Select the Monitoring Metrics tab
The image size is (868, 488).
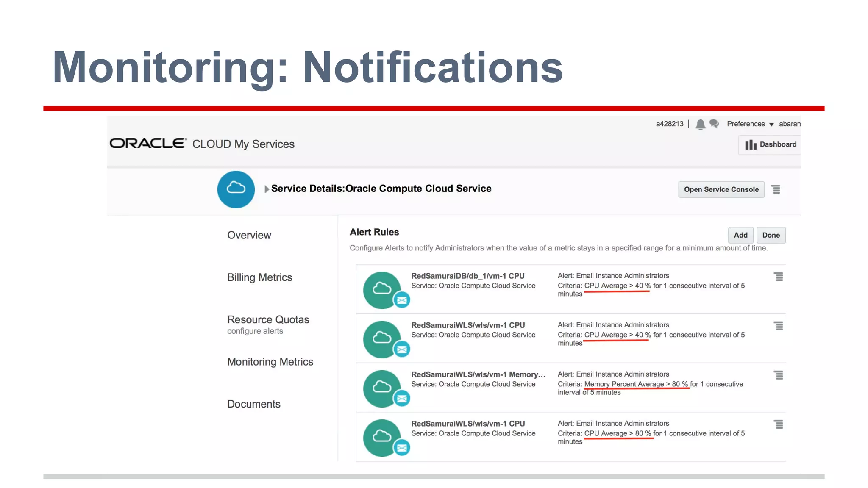270,362
